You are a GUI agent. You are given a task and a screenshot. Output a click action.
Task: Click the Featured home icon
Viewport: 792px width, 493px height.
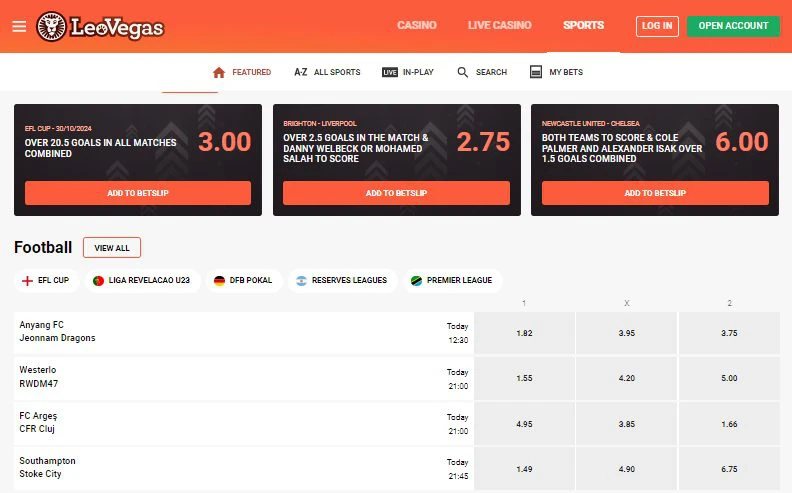coord(219,72)
